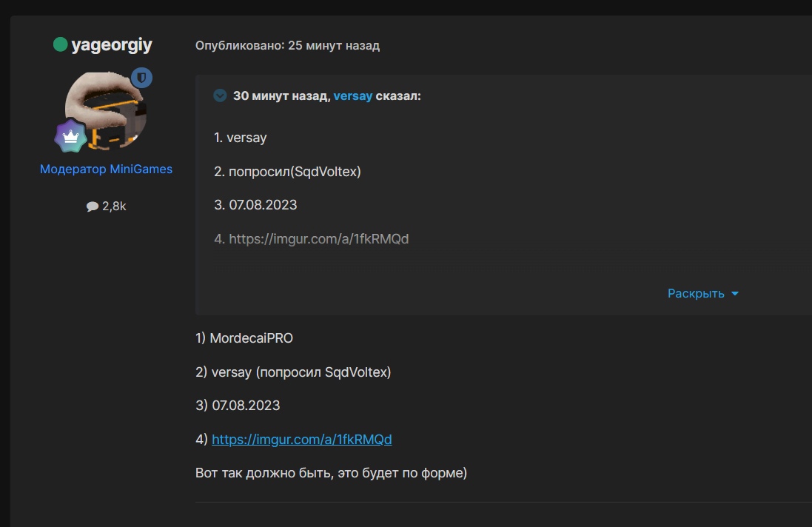Click the "1) MordecaiPRO" line
The height and width of the screenshot is (527, 812).
[244, 338]
